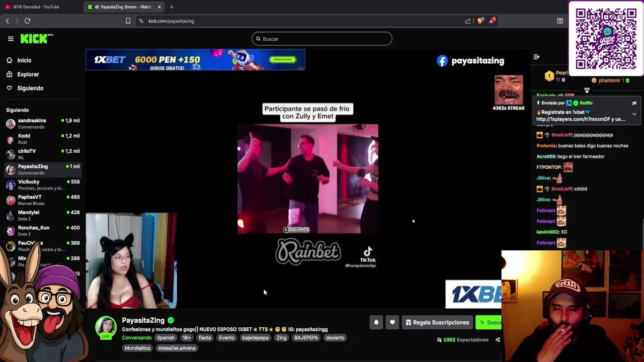Select the Evento tag
Image resolution: width=644 pixels, height=362 pixels.
point(226,338)
